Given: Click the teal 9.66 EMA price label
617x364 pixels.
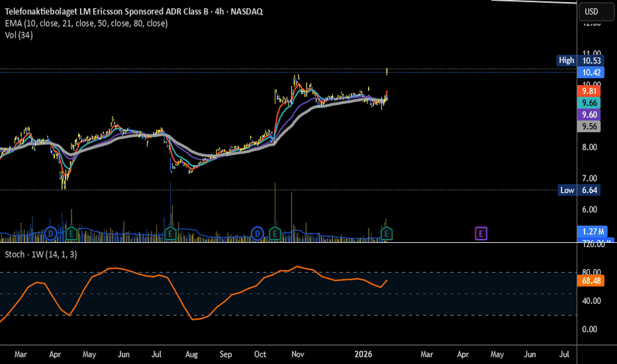Looking at the screenshot, I should (x=589, y=103).
